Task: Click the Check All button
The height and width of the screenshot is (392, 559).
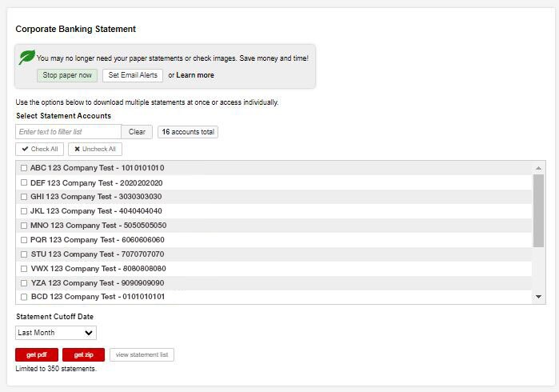Action: click(40, 149)
